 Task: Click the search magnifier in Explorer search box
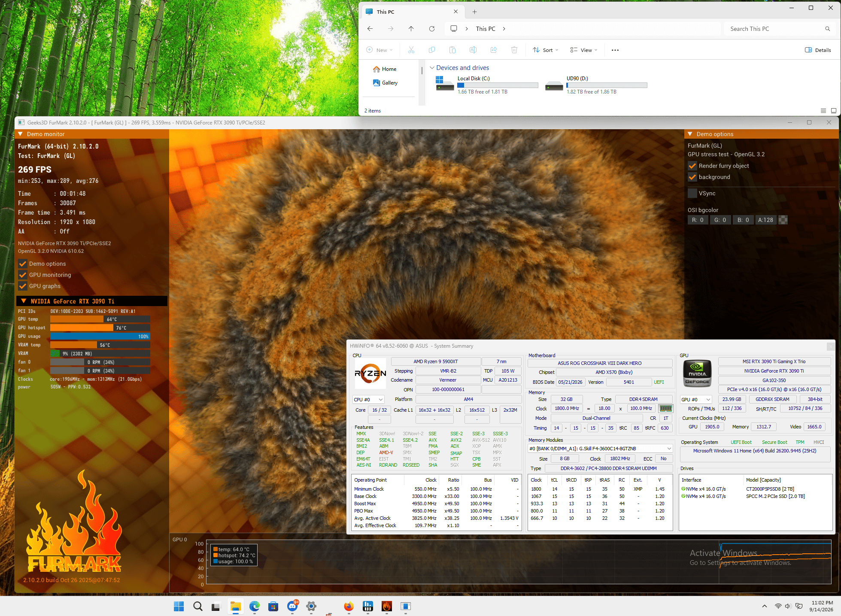click(x=827, y=29)
